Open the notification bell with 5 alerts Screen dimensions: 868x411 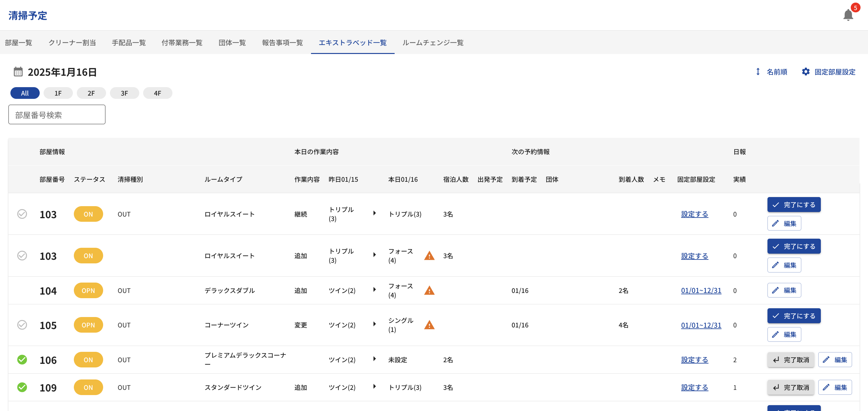coord(848,15)
